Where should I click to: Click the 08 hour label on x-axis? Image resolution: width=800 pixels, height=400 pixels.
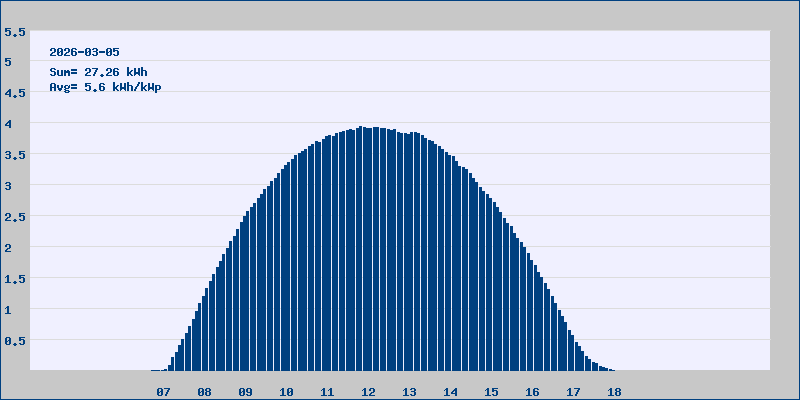coord(205,392)
